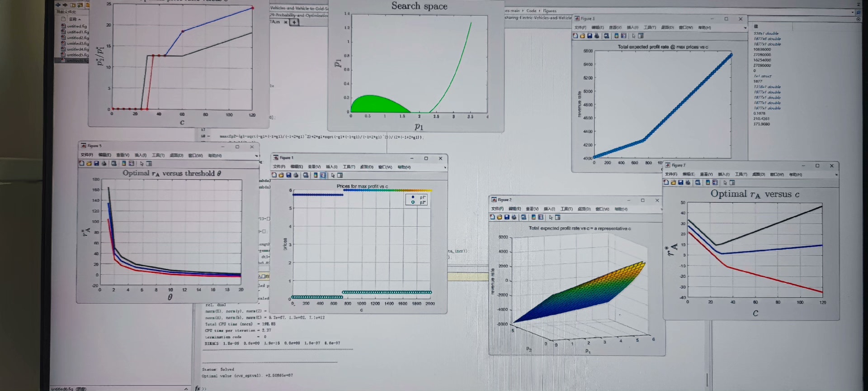This screenshot has width=868, height=391.
Task: Select untitled3.fig in current folder list
Action: coord(75,43)
